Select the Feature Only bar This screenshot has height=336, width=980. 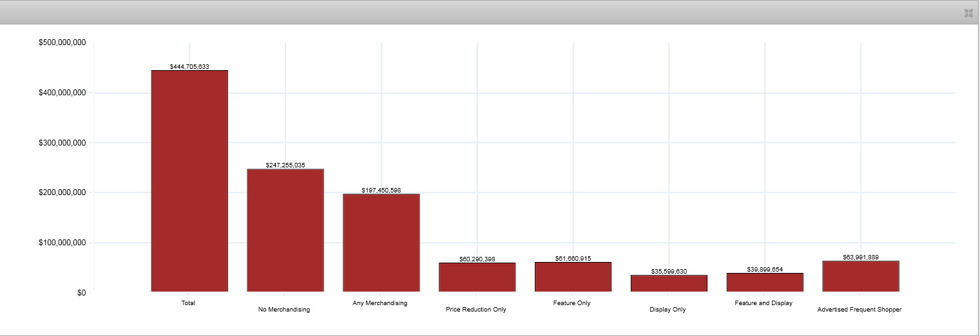[573, 277]
